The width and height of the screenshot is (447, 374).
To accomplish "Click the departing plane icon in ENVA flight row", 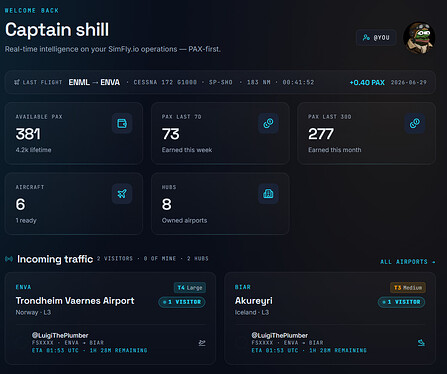I will [x=202, y=343].
